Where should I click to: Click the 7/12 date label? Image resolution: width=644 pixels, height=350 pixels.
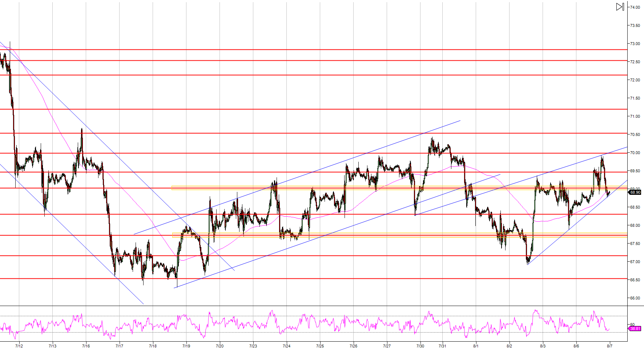coord(19,346)
